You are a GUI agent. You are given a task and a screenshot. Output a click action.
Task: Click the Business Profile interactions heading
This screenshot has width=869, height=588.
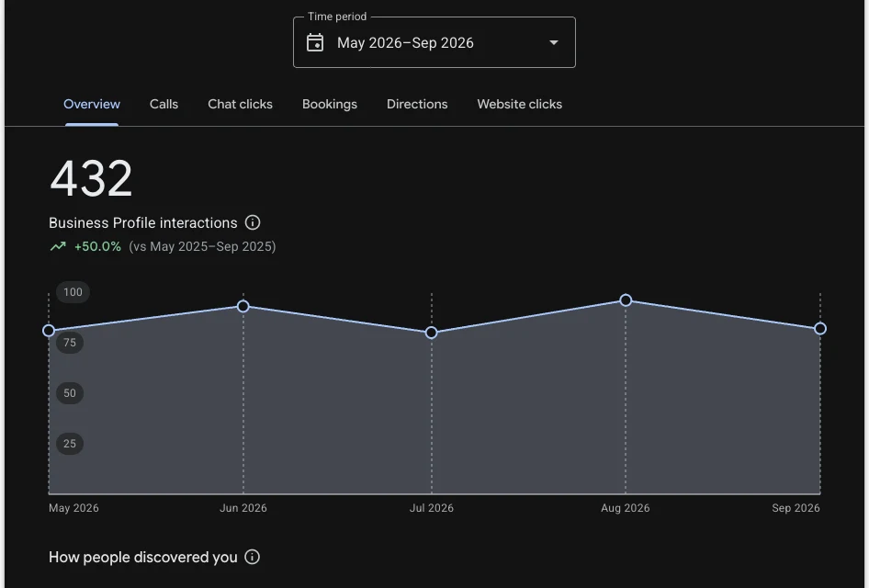click(x=143, y=222)
